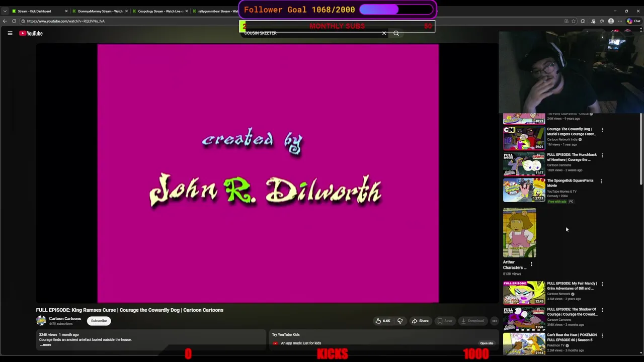Image resolution: width=644 pixels, height=362 pixels.
Task: Open options for Arthur Characters video
Action: click(x=531, y=264)
